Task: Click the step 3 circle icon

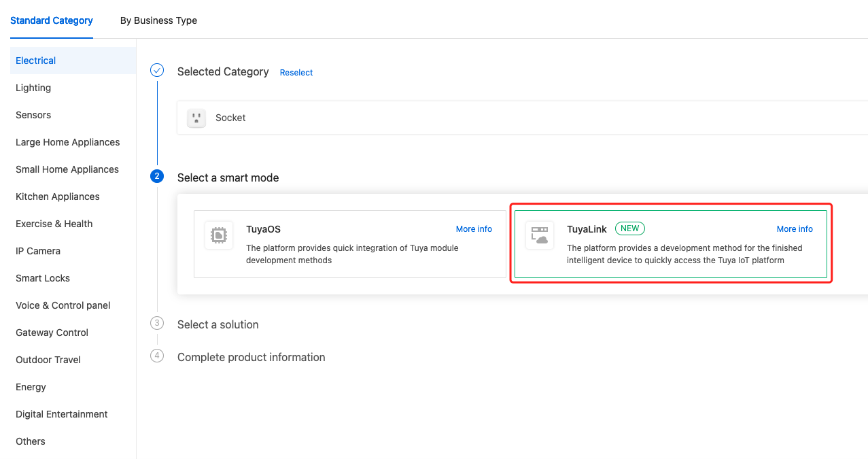Action: coord(157,323)
